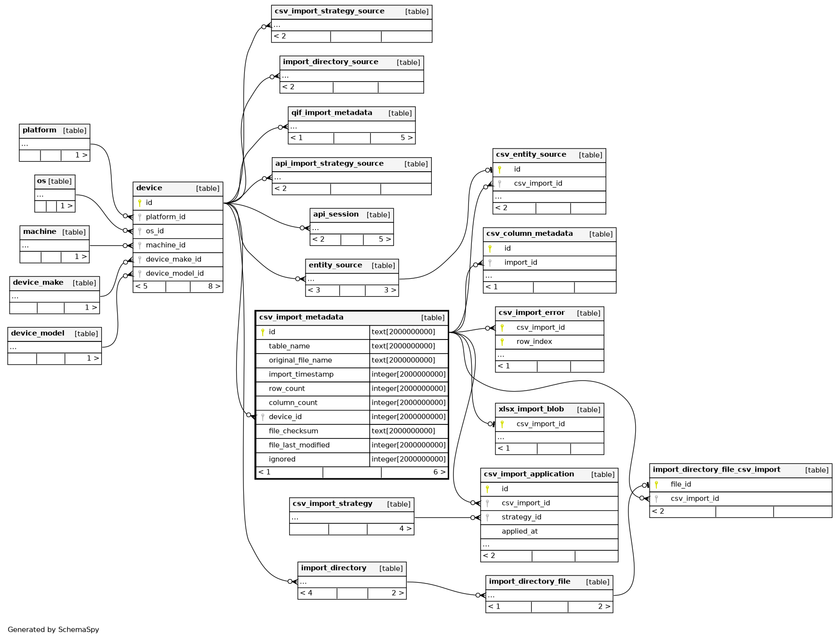Click the gray key icon next to strategy_id

pyautogui.click(x=487, y=517)
